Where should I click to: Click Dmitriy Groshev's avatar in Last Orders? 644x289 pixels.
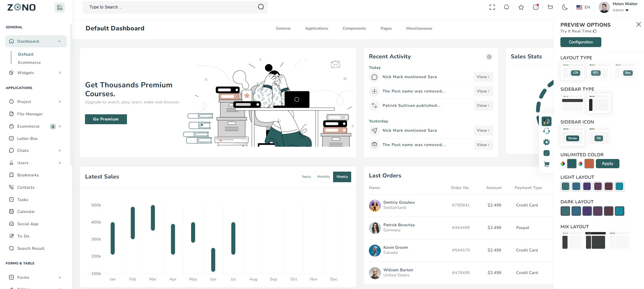click(x=375, y=205)
